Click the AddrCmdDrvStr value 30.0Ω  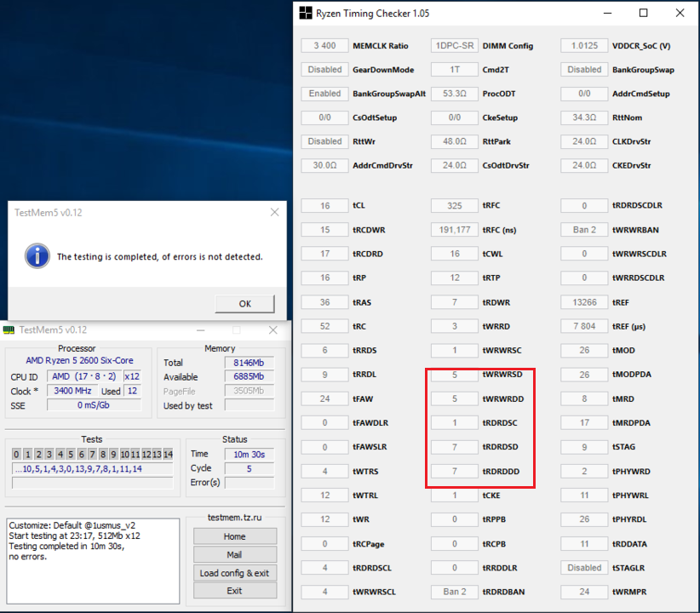click(x=324, y=165)
